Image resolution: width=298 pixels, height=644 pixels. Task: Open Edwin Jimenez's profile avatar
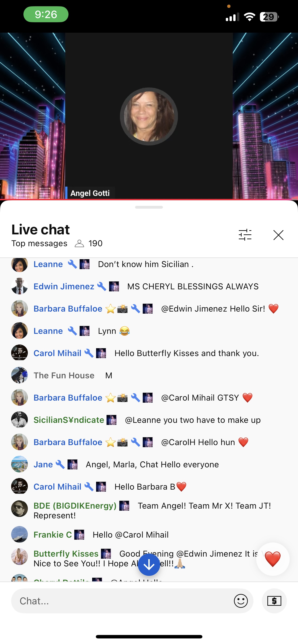[x=19, y=286]
